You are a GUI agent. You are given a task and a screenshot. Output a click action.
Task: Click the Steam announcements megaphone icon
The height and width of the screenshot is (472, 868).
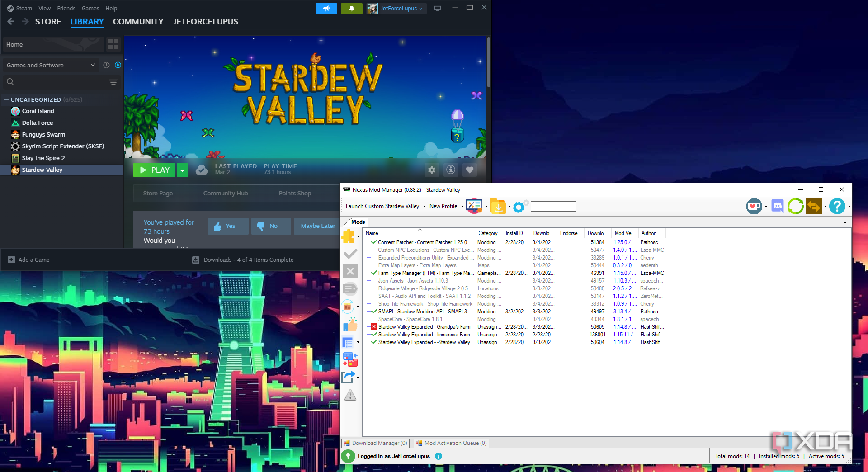coord(326,9)
